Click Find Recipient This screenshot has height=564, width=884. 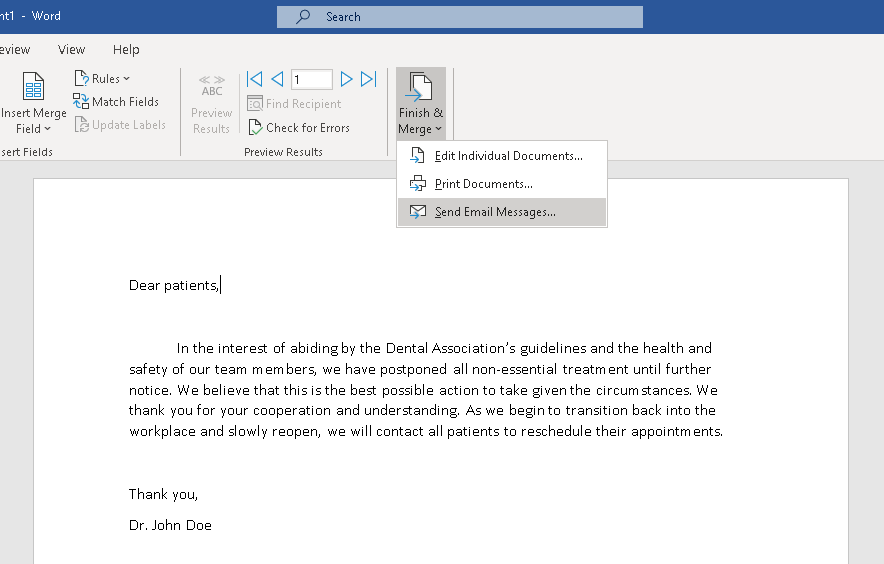294,104
